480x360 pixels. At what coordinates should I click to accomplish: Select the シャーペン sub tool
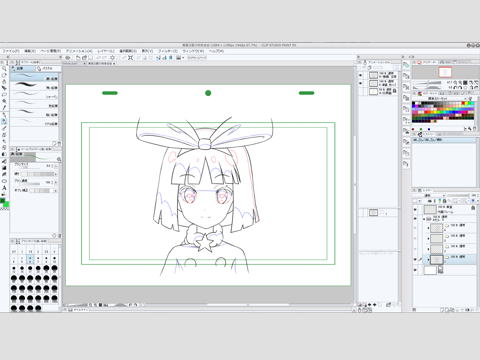pyautogui.click(x=35, y=96)
